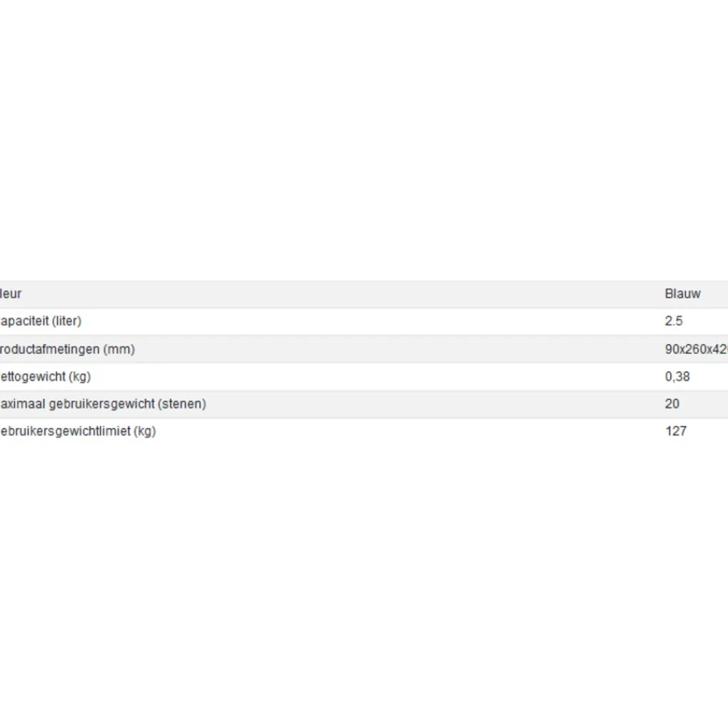This screenshot has width=728, height=728.
Task: Click the word "Maximaal" in the table
Action: tap(24, 403)
